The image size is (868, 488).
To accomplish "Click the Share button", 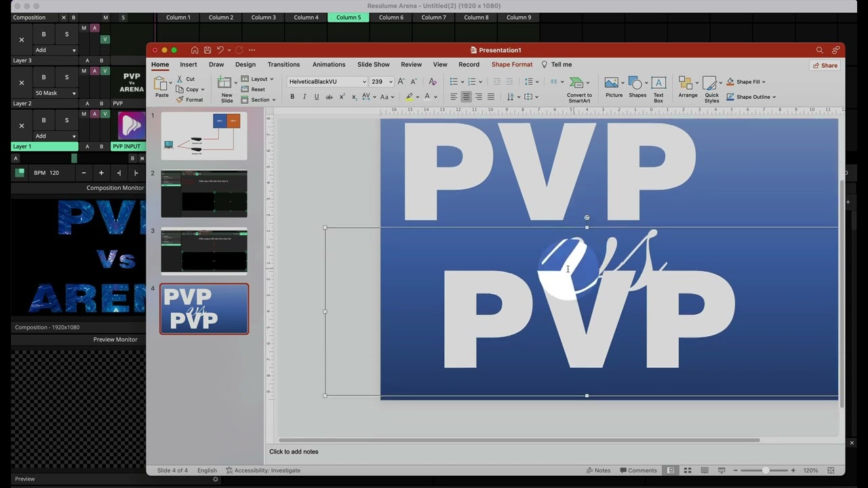I will click(825, 66).
